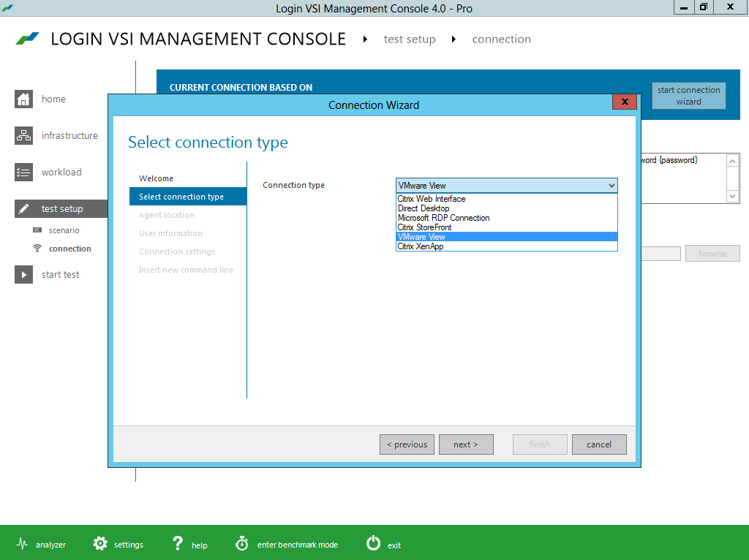The width and height of the screenshot is (749, 560).
Task: Open the scenario submenu item
Action: pos(64,230)
